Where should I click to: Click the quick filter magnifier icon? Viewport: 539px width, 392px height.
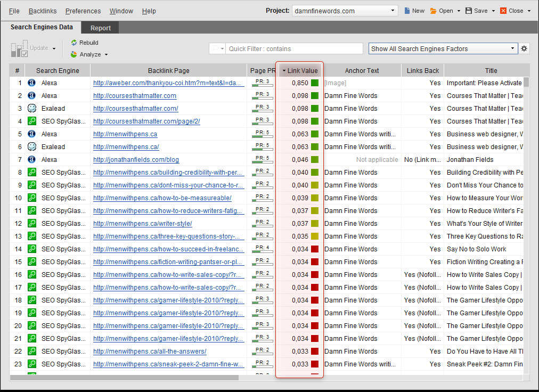pyautogui.click(x=215, y=48)
